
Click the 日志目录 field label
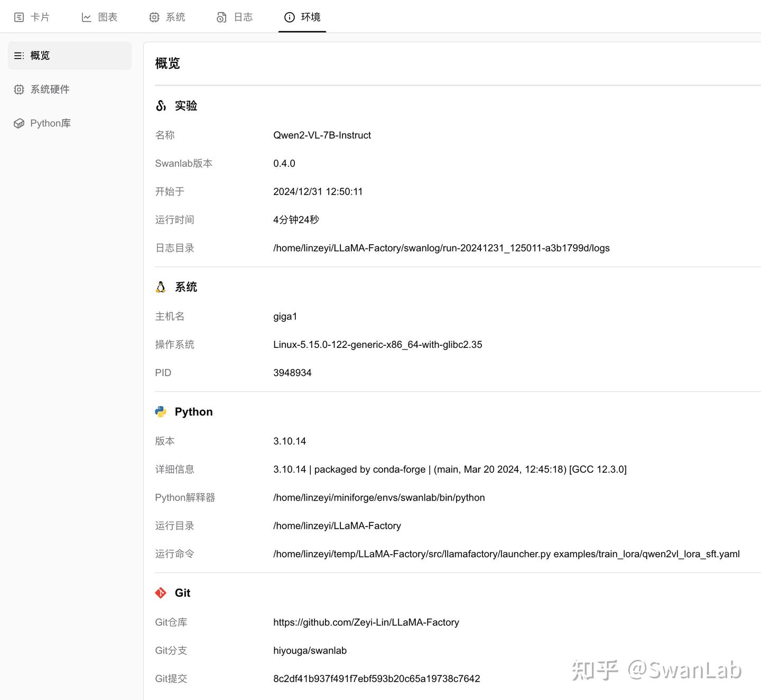(175, 248)
